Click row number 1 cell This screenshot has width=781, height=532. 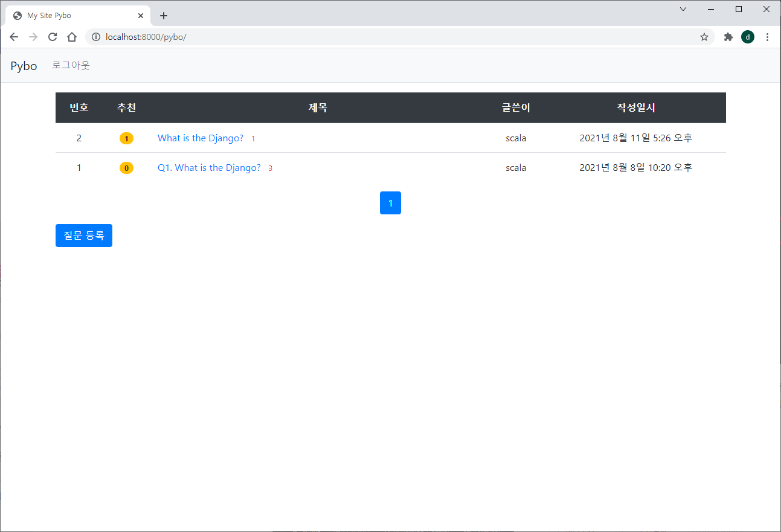pyautogui.click(x=79, y=167)
